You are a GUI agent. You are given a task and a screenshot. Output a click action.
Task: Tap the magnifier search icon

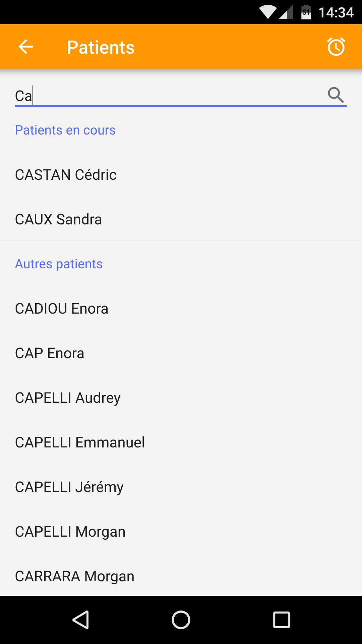coord(336,95)
